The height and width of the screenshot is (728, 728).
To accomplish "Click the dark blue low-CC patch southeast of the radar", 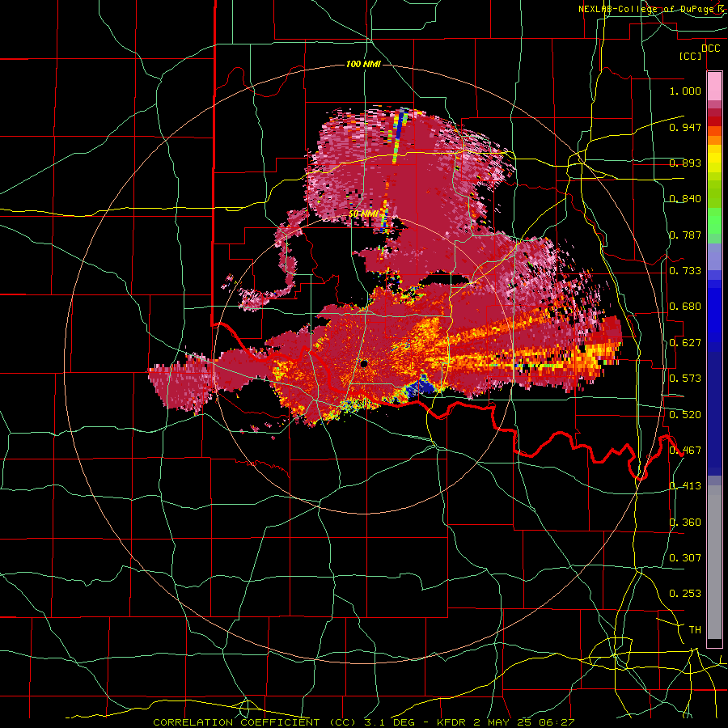I will point(421,387).
